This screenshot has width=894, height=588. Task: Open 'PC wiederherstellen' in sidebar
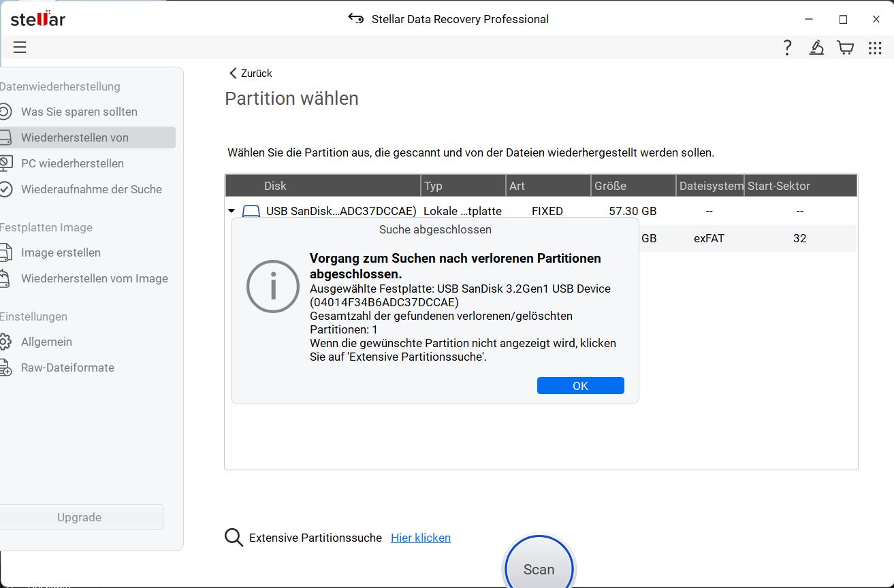pyautogui.click(x=72, y=163)
